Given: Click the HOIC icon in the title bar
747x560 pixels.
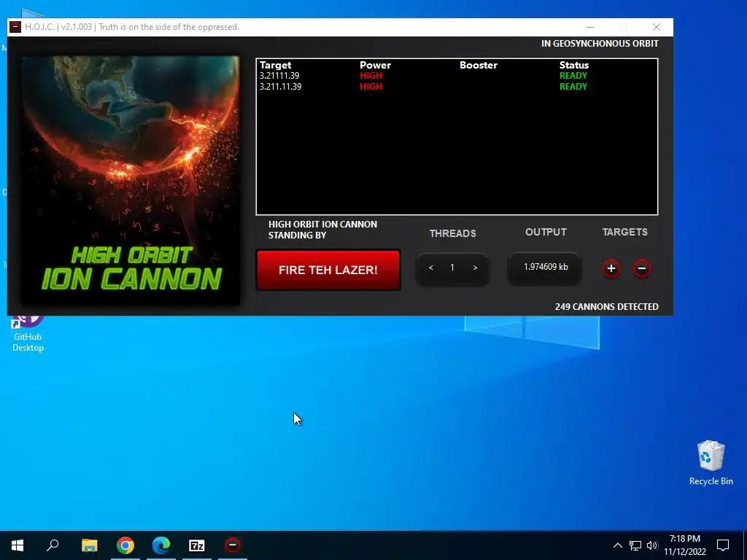Looking at the screenshot, I should click(x=15, y=27).
